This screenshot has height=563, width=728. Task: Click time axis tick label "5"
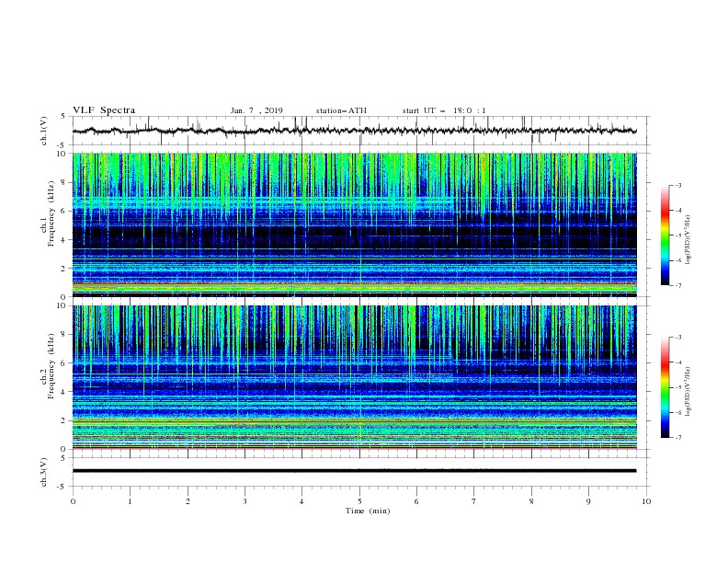click(x=359, y=501)
